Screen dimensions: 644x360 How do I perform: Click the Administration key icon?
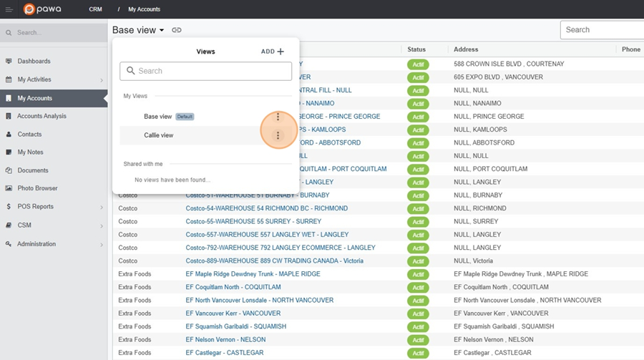[x=9, y=244]
